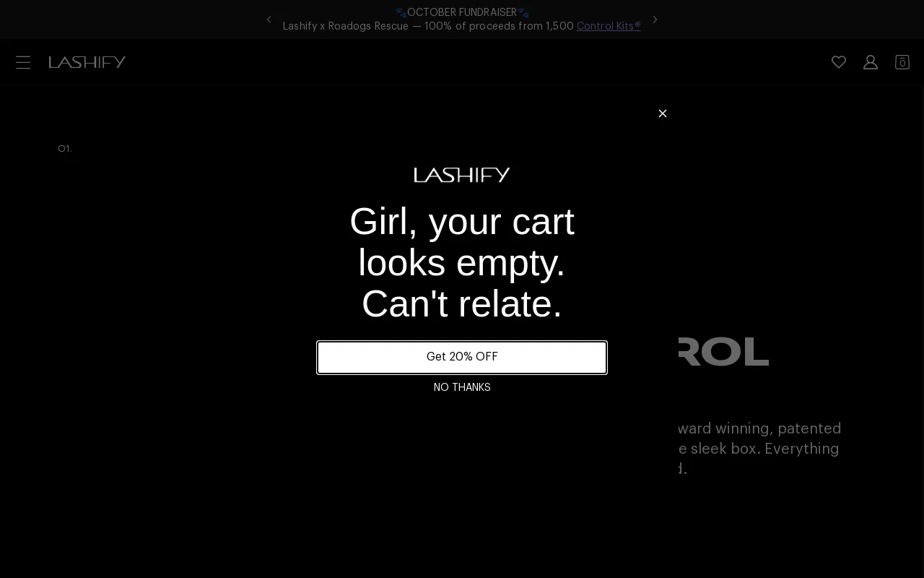Open the wishlist heart icon
This screenshot has width=924, height=578.
pos(838,62)
